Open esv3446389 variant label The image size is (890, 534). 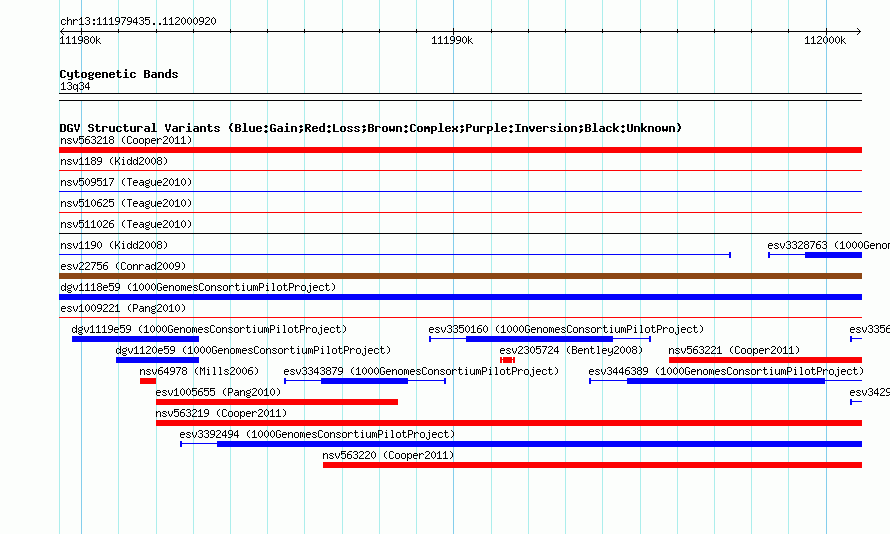(726, 371)
